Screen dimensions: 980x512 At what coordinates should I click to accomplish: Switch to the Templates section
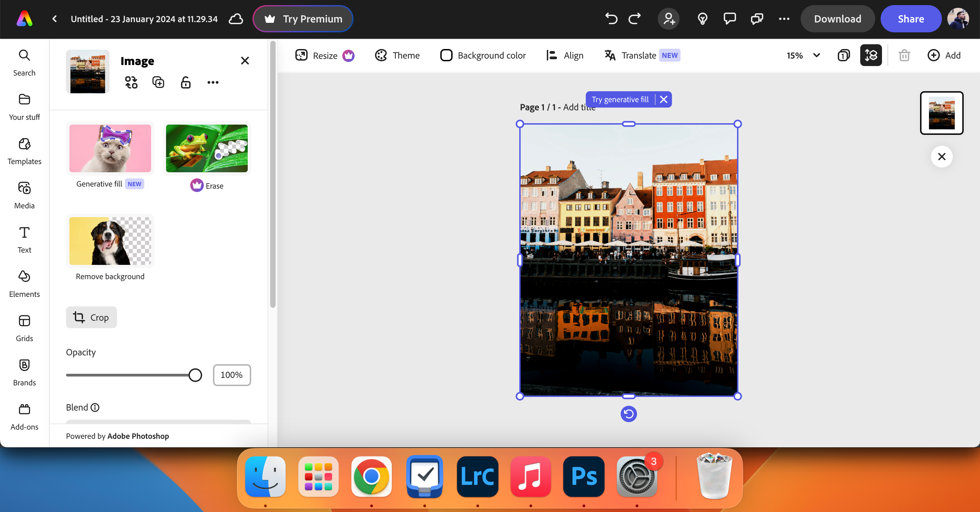(x=24, y=151)
